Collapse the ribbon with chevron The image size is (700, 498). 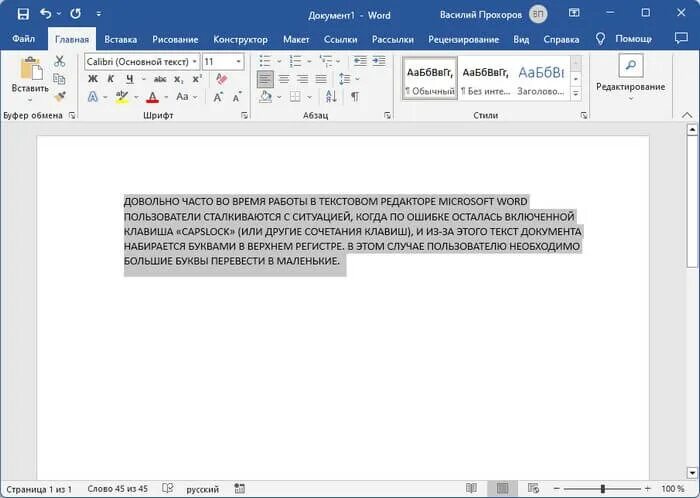pos(687,115)
